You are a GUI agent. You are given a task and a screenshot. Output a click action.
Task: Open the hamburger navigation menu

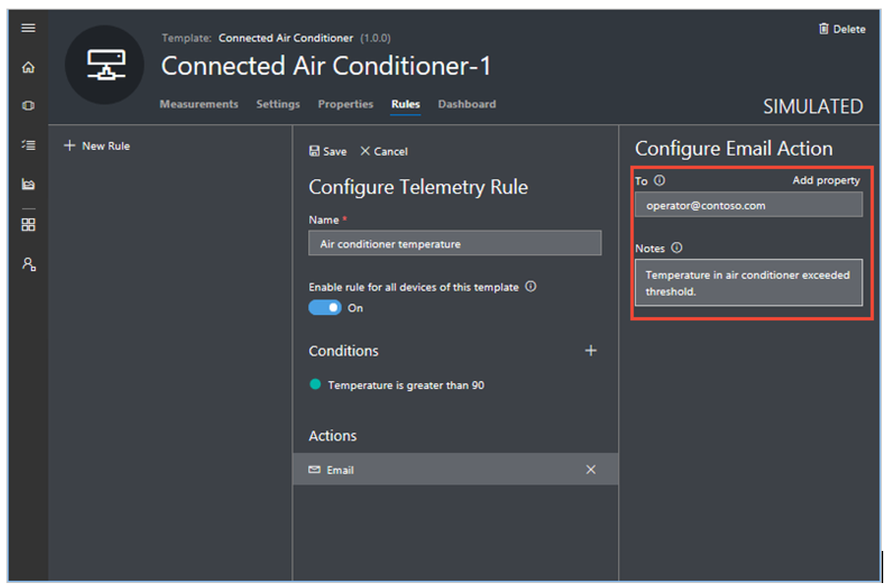pyautogui.click(x=28, y=28)
